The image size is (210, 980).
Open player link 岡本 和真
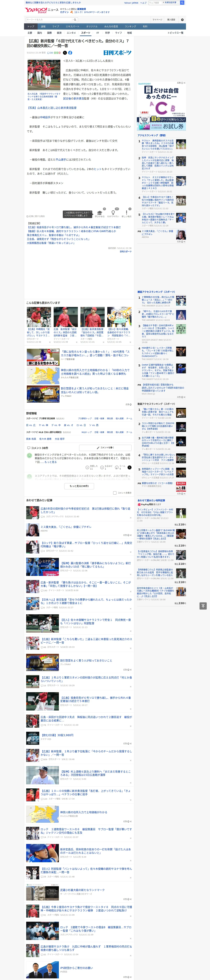pos(31,439)
